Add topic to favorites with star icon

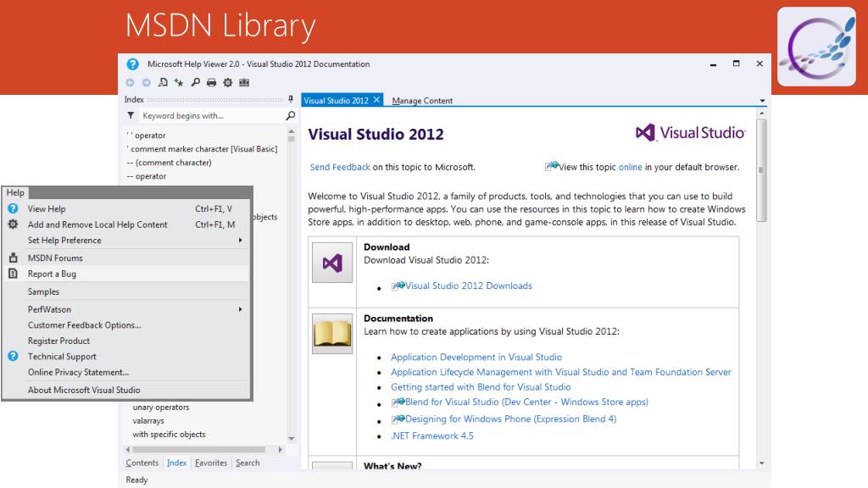coord(179,82)
